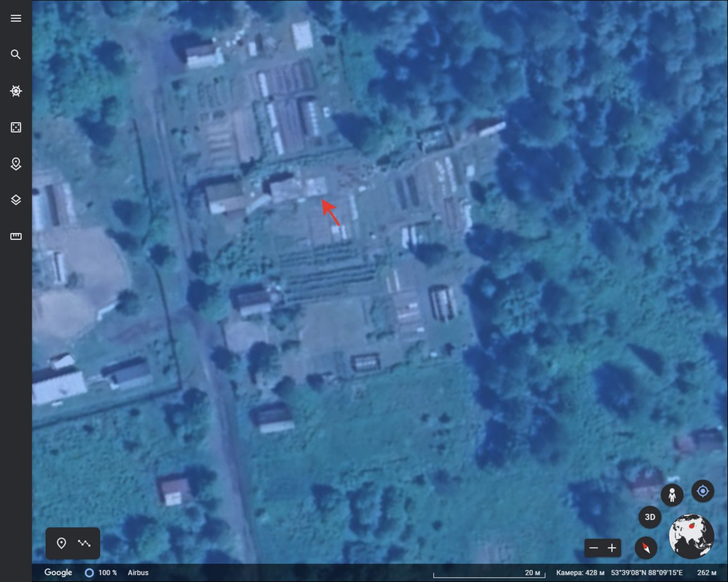Open Map Style layers settings
This screenshot has width=728, height=582.
tap(16, 200)
